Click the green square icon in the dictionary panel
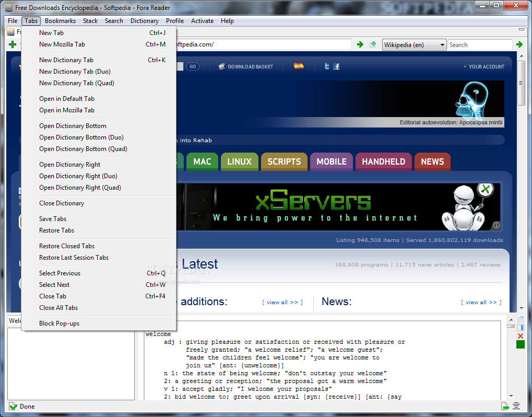 (520, 344)
